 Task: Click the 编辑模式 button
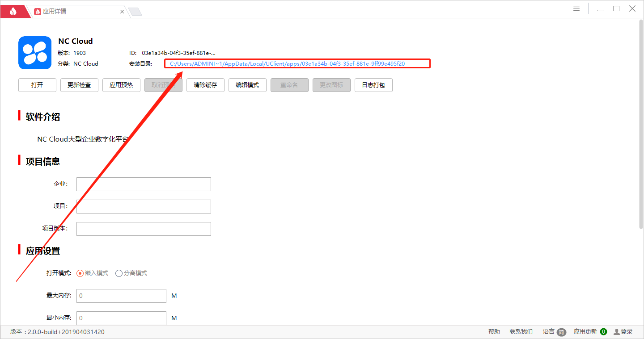pos(247,85)
